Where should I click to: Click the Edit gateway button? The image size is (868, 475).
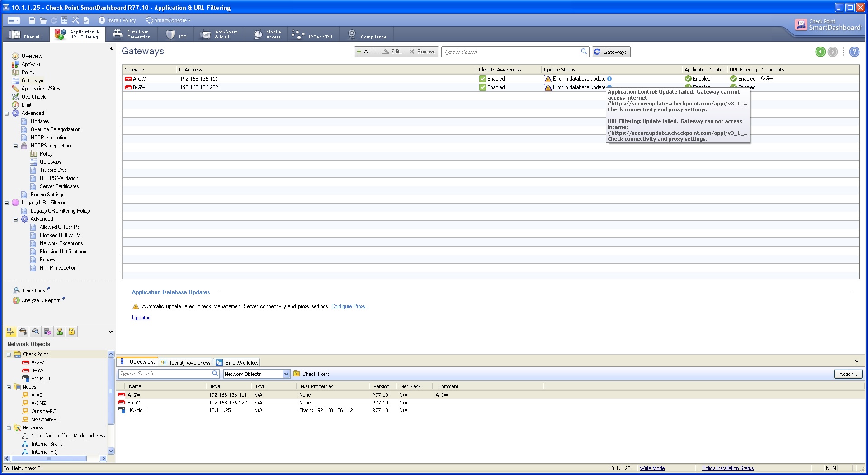[393, 52]
